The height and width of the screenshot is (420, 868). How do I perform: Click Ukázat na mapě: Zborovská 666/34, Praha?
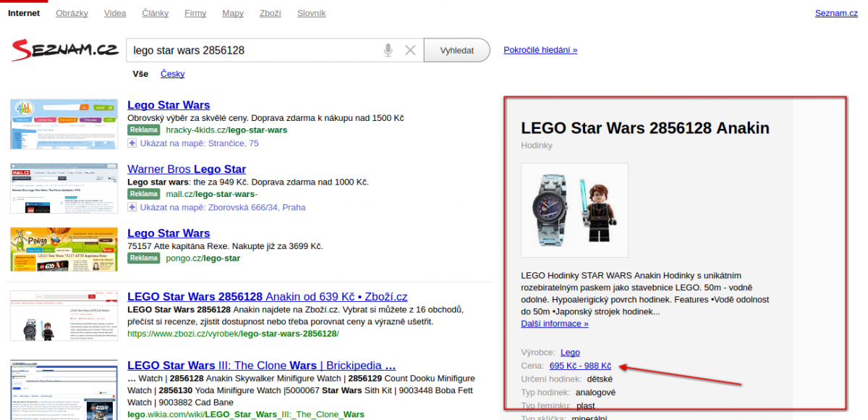coord(223,207)
